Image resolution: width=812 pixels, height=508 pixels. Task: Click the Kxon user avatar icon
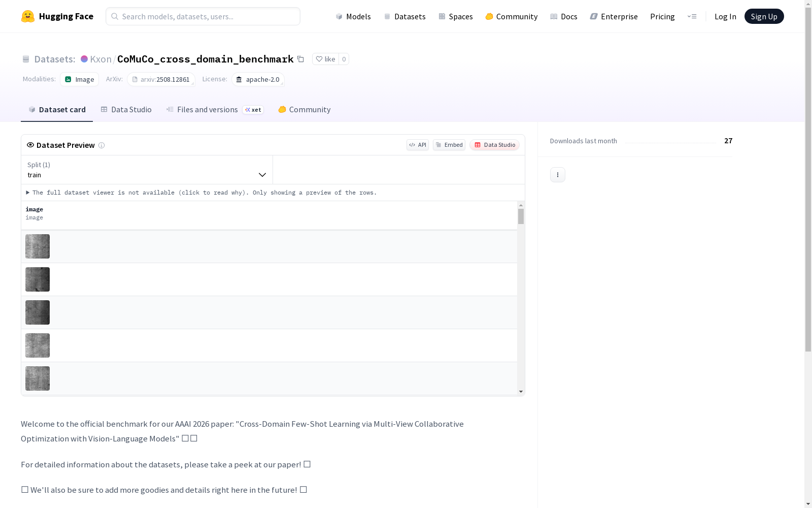click(x=84, y=59)
